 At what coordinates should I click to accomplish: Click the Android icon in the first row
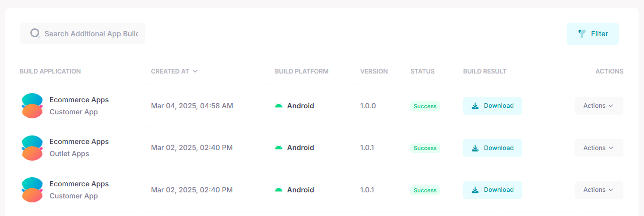[x=279, y=106]
